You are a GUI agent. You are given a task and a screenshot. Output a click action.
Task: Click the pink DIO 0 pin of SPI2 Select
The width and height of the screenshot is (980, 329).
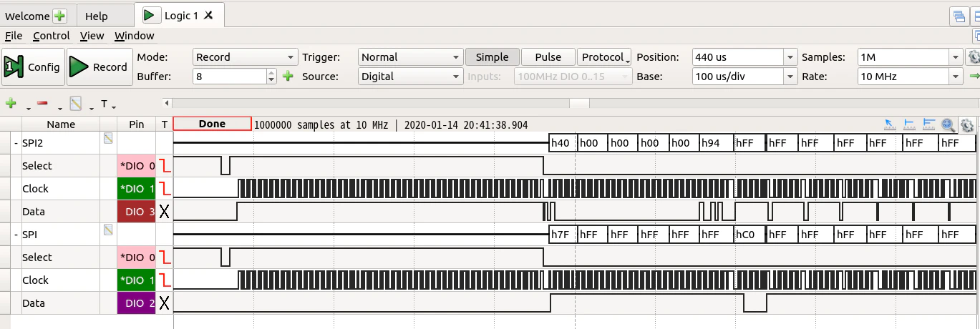coord(137,166)
